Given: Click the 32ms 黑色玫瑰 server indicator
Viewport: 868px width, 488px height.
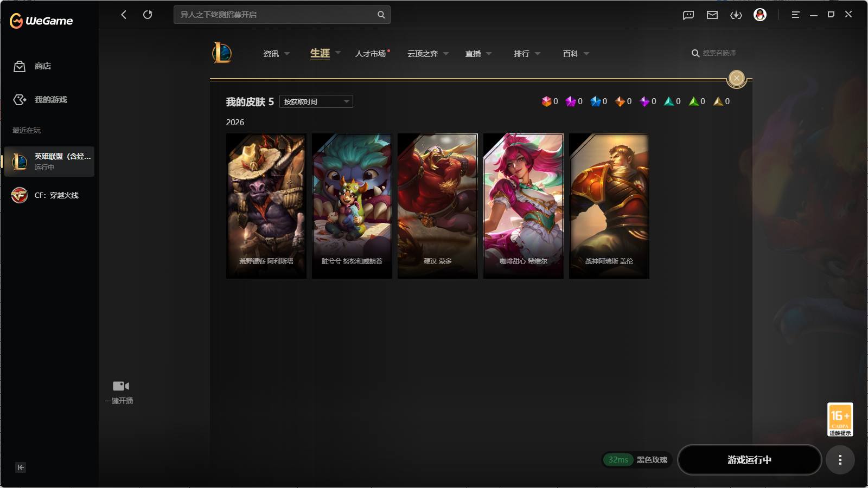Looking at the screenshot, I should (x=637, y=460).
